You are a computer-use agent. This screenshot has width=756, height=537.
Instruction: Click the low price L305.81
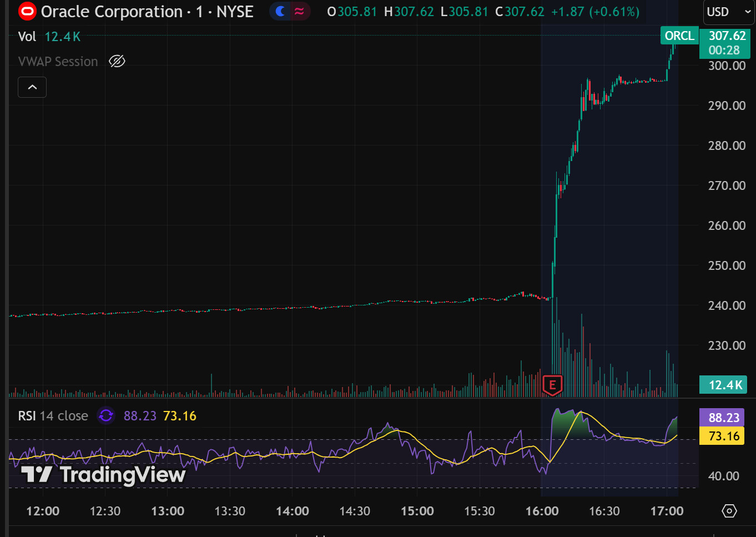coord(465,12)
